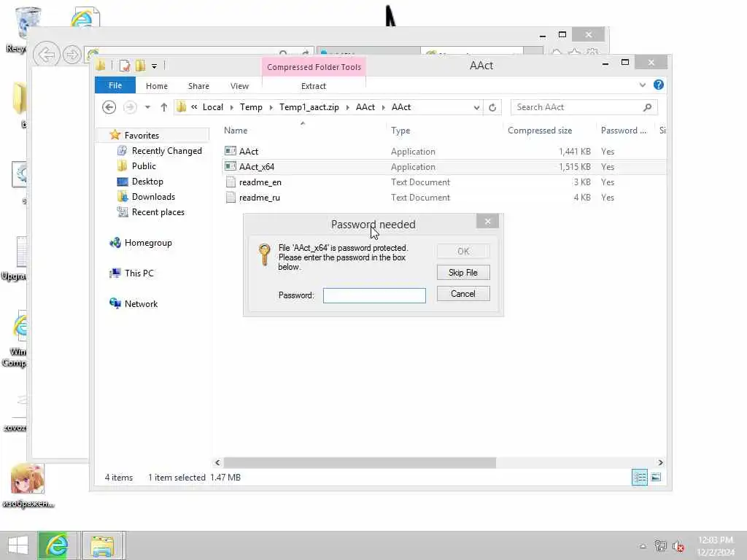Select the readme_en text document
The height and width of the screenshot is (560, 747).
coord(260,182)
